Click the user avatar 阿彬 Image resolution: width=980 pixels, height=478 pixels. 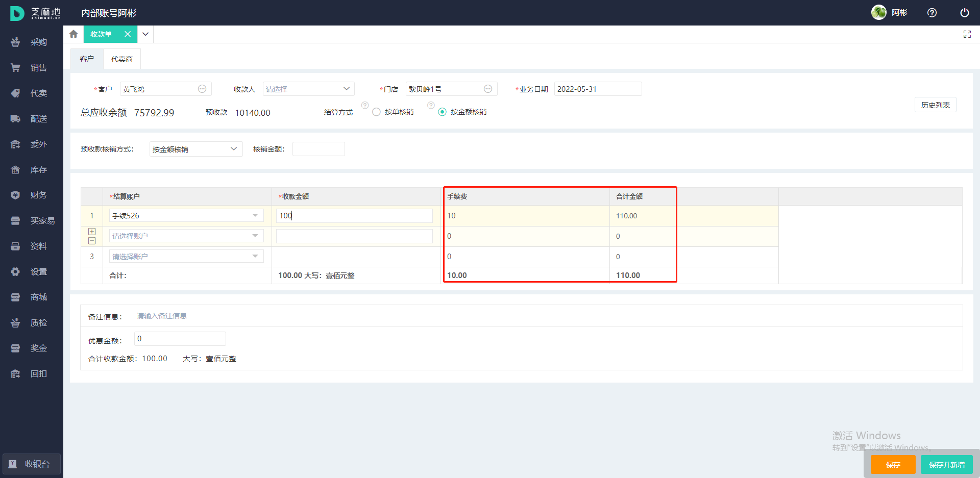(879, 12)
